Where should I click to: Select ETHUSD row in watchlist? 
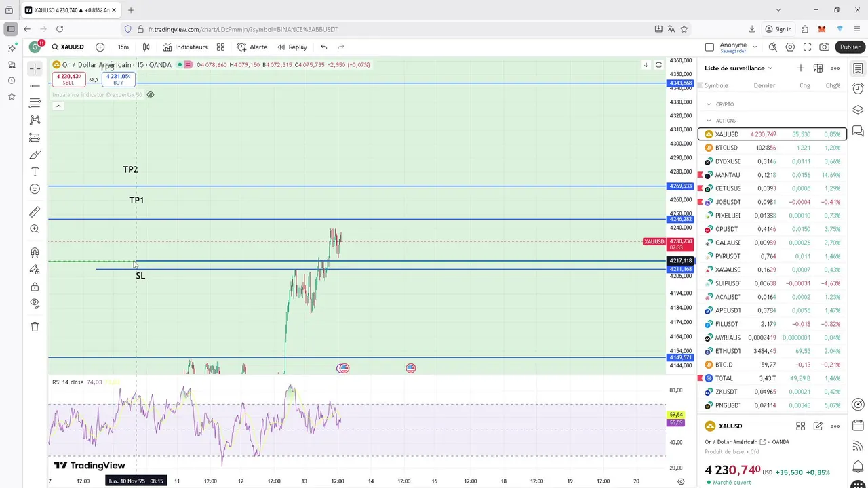(x=772, y=351)
